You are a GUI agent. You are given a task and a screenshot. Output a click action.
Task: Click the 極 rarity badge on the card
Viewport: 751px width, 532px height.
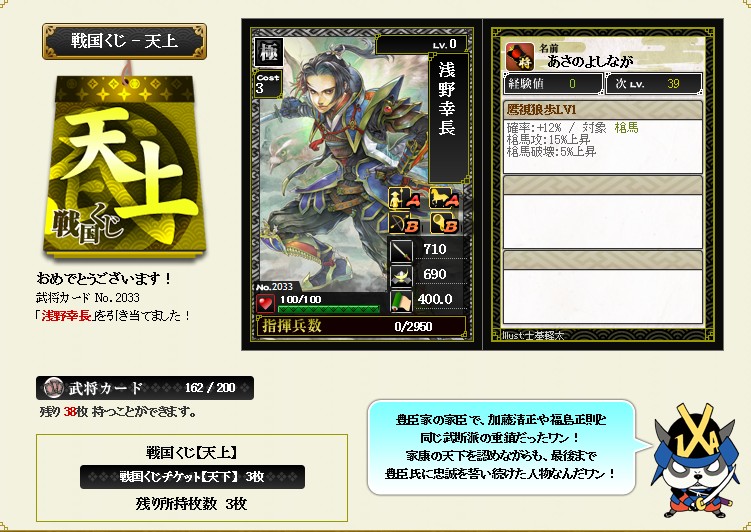coord(269,52)
